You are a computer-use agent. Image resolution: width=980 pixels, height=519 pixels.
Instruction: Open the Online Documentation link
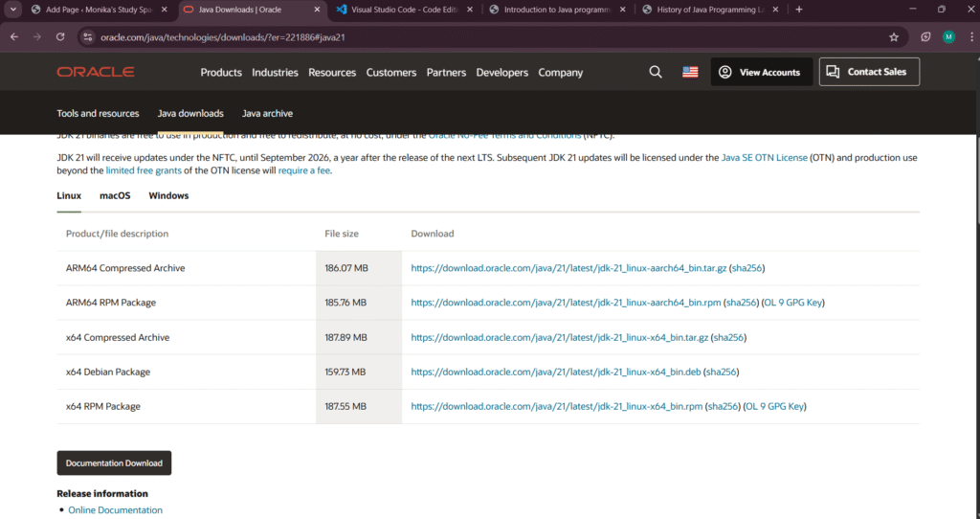pos(115,510)
